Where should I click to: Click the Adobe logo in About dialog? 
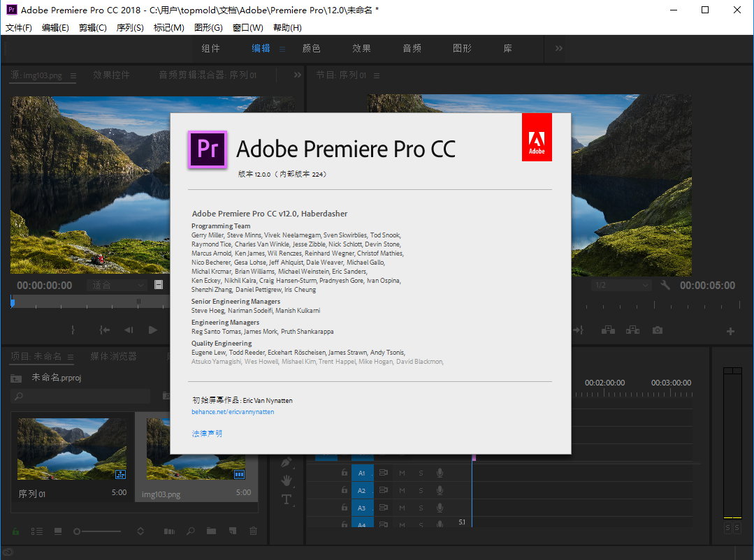coord(537,138)
